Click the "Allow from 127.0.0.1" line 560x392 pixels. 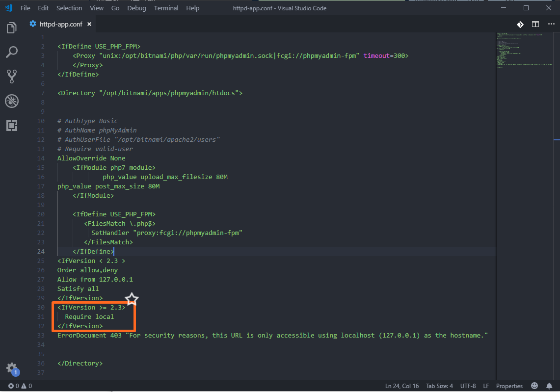click(95, 280)
